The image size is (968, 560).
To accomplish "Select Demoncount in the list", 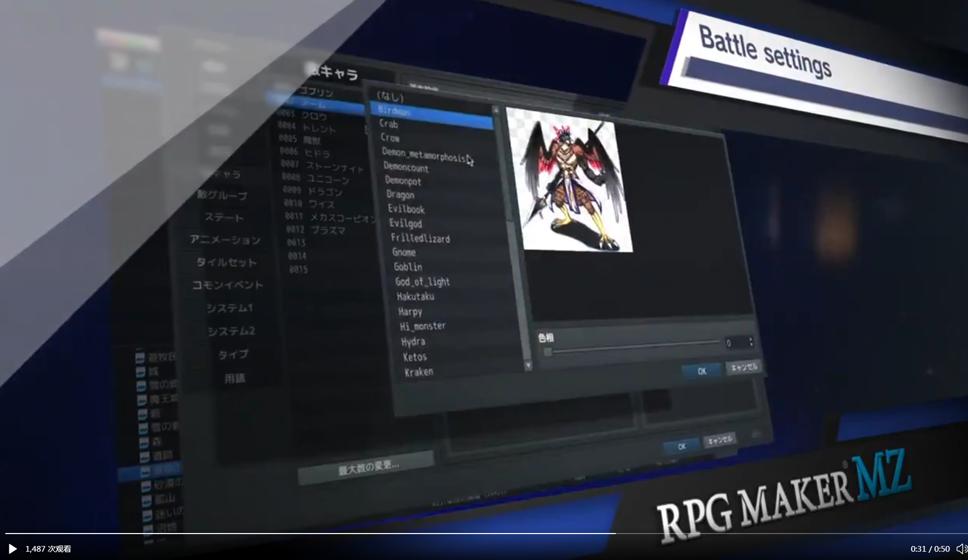I will coord(406,167).
